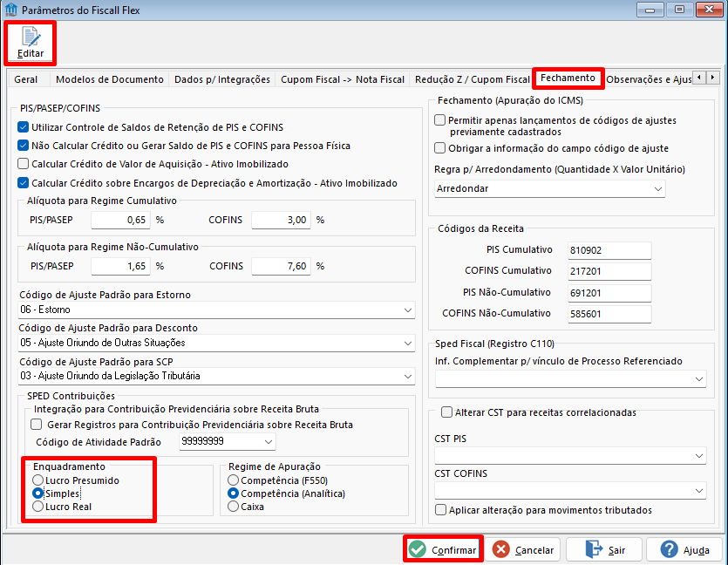The width and height of the screenshot is (728, 565).
Task: Click COFINS Não-Cumulativo code field 585601
Action: (x=609, y=314)
